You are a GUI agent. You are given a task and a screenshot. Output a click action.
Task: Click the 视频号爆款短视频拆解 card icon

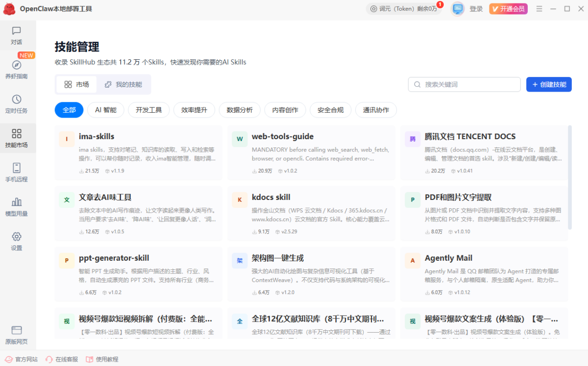[x=67, y=321]
